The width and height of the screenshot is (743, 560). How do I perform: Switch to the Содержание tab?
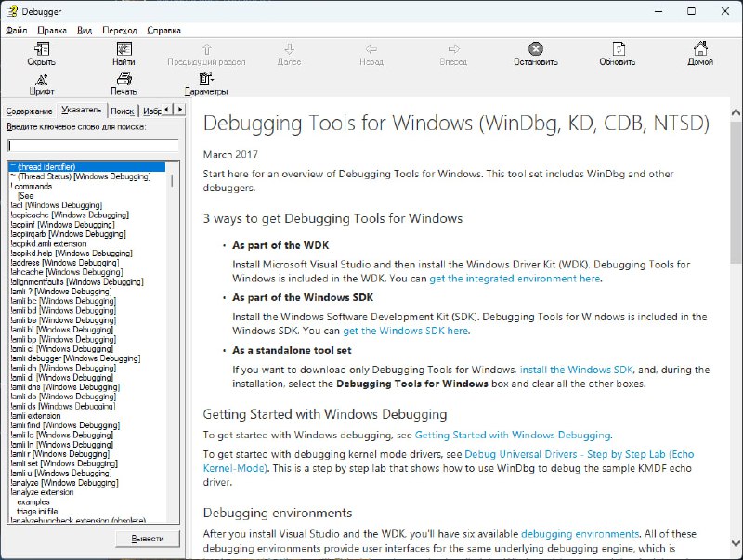(29, 111)
